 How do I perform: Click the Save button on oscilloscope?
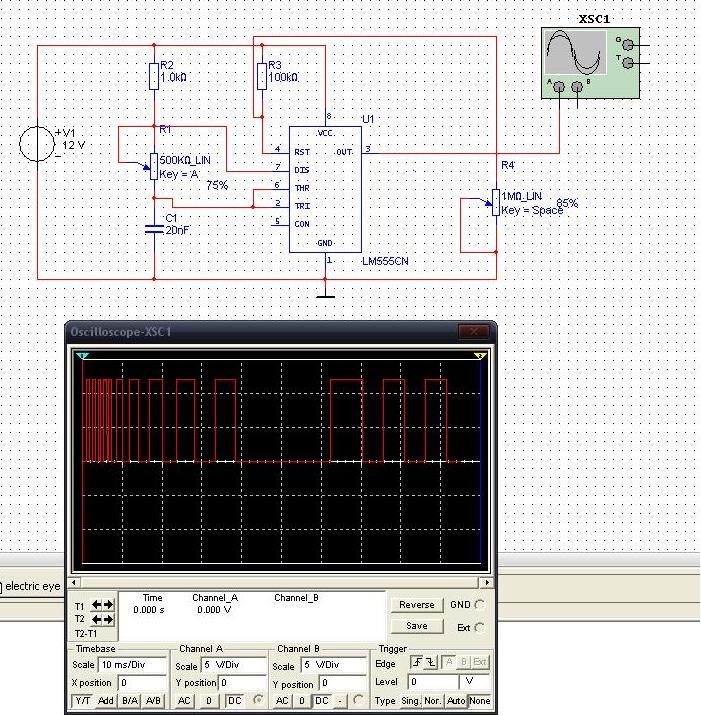point(417,626)
